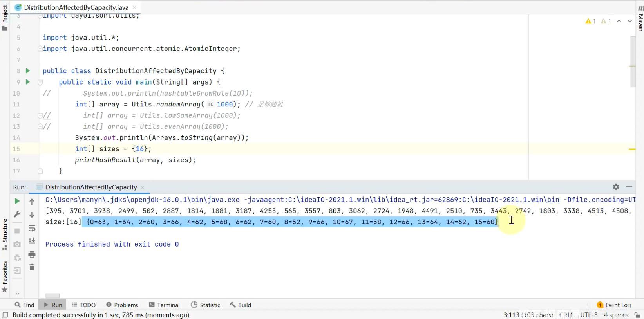Open the Favorites tool window

[5, 277]
